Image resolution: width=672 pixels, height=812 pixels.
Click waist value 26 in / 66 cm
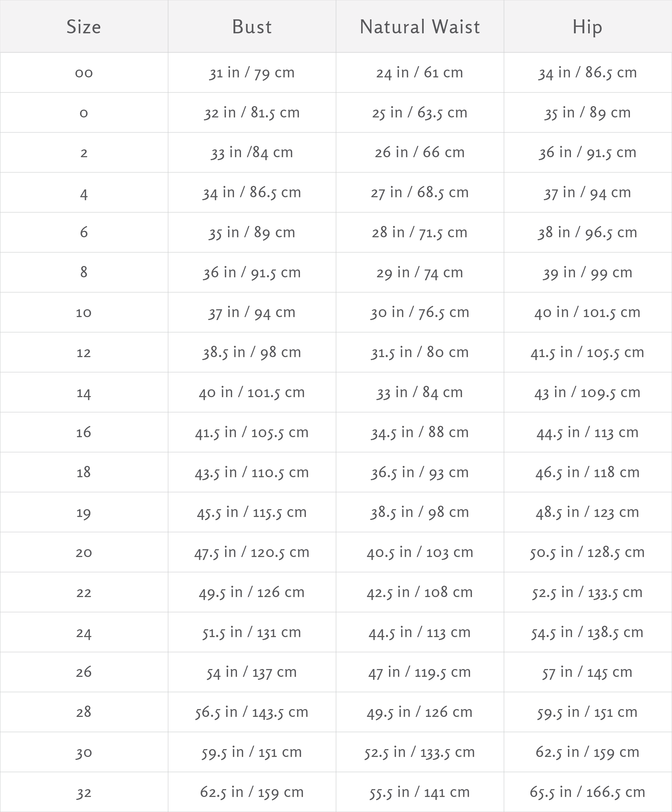pyautogui.click(x=419, y=152)
